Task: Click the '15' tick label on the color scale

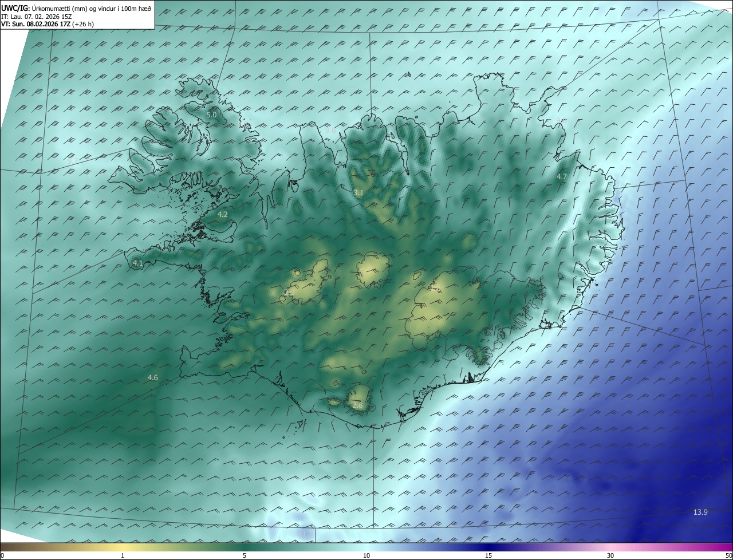Action: (x=488, y=555)
